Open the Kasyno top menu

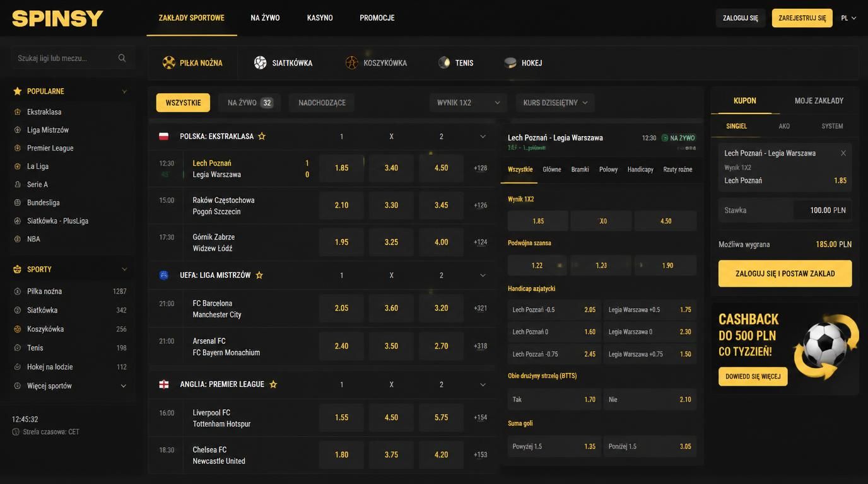tap(320, 18)
